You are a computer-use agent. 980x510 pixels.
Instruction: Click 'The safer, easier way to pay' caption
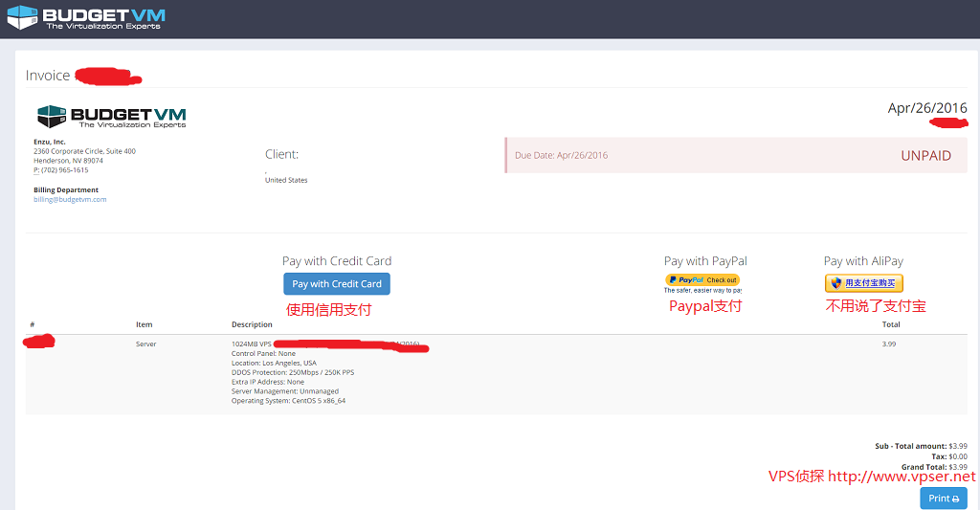(x=702, y=291)
